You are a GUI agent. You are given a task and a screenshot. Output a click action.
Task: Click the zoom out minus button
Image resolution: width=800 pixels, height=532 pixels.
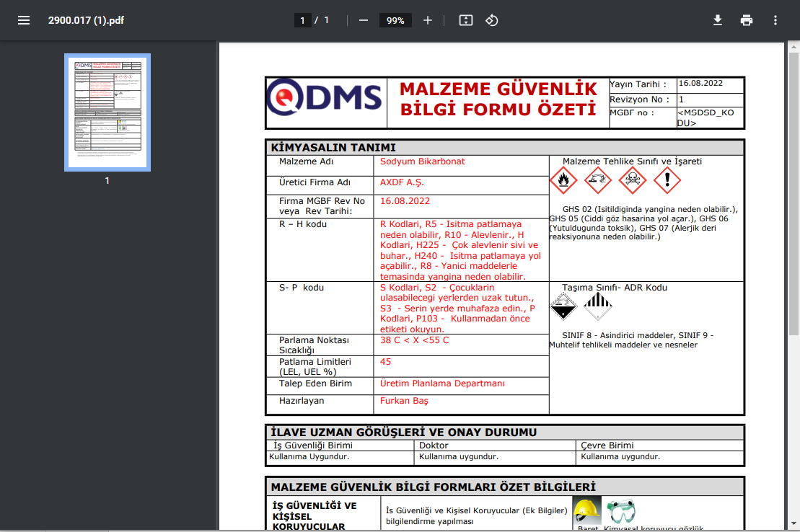(x=364, y=20)
